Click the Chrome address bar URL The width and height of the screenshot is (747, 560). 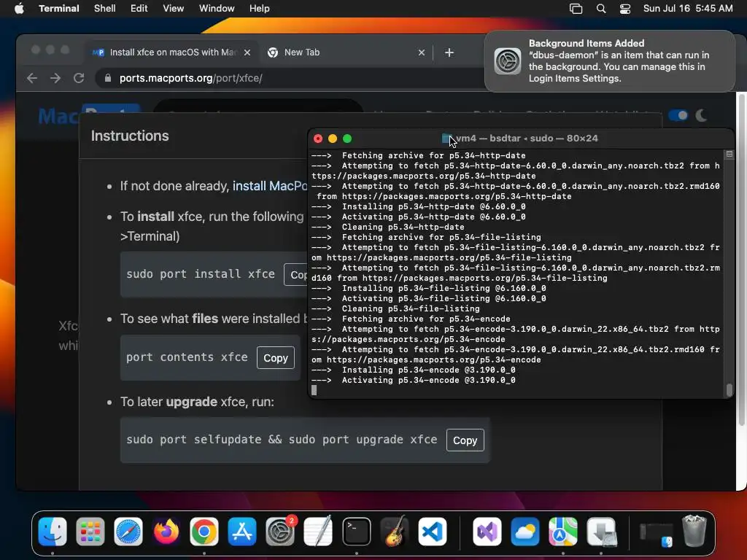click(190, 78)
